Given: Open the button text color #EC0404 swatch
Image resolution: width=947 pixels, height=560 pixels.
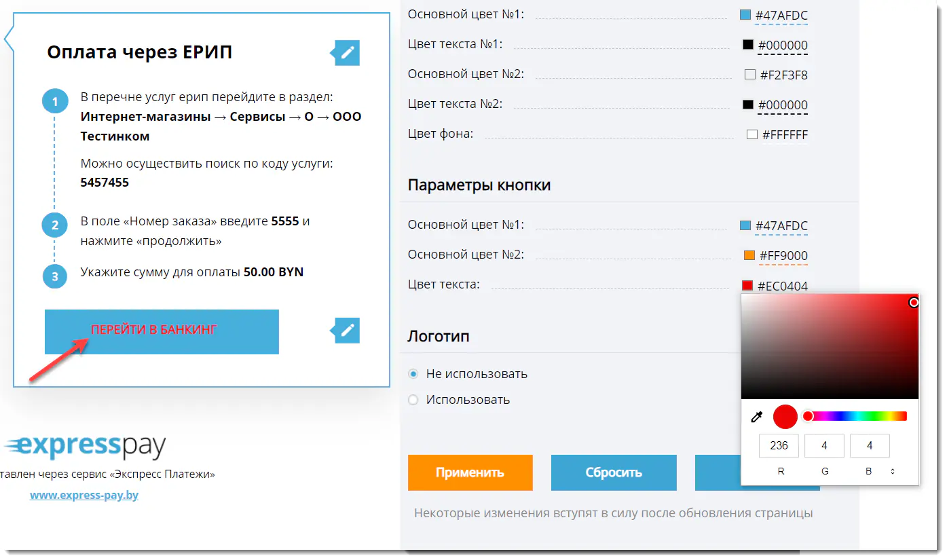Looking at the screenshot, I should click(747, 286).
